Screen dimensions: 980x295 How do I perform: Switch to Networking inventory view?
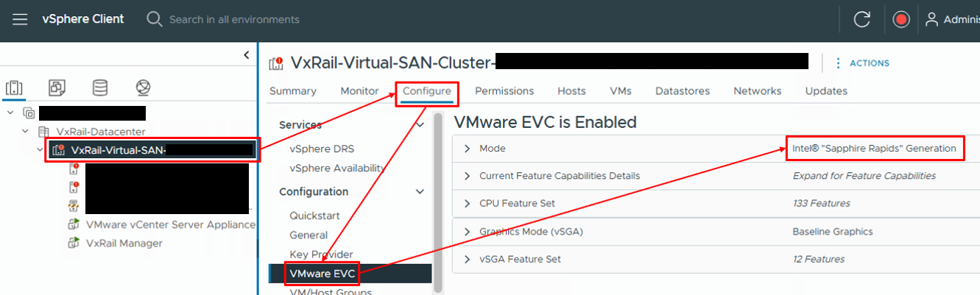coord(144,88)
